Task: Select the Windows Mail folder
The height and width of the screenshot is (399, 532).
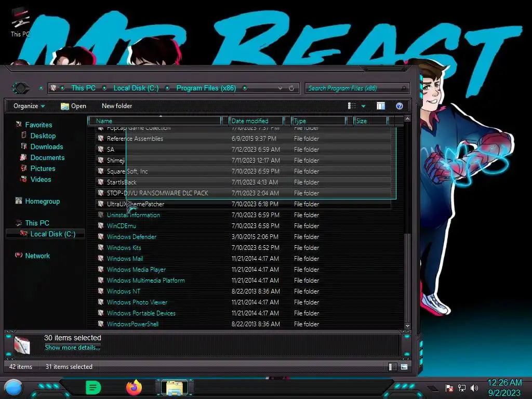Action: point(243,258)
